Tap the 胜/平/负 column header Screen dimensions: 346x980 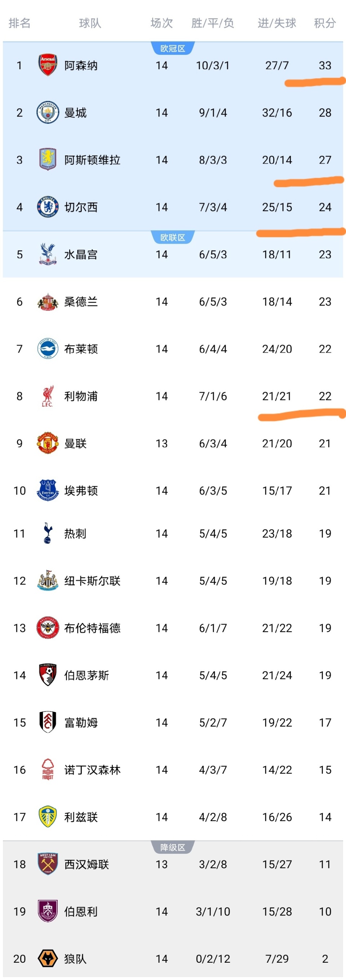coord(213,23)
